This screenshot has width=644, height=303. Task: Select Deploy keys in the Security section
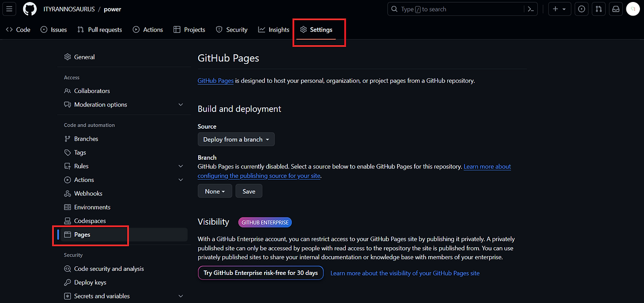click(92, 282)
